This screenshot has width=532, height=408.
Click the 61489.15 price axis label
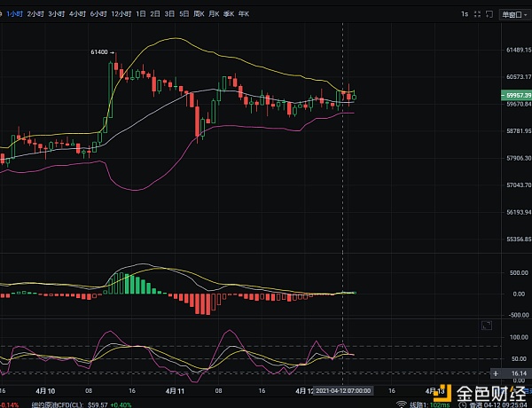point(519,50)
